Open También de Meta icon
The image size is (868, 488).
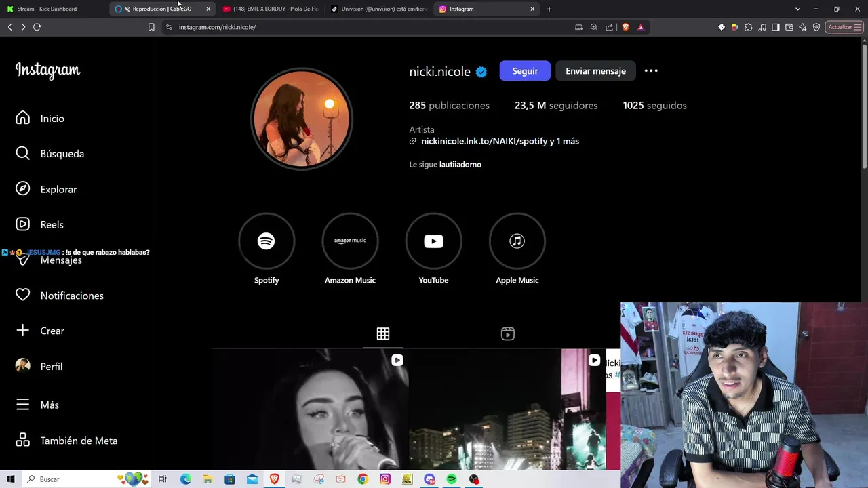23,440
